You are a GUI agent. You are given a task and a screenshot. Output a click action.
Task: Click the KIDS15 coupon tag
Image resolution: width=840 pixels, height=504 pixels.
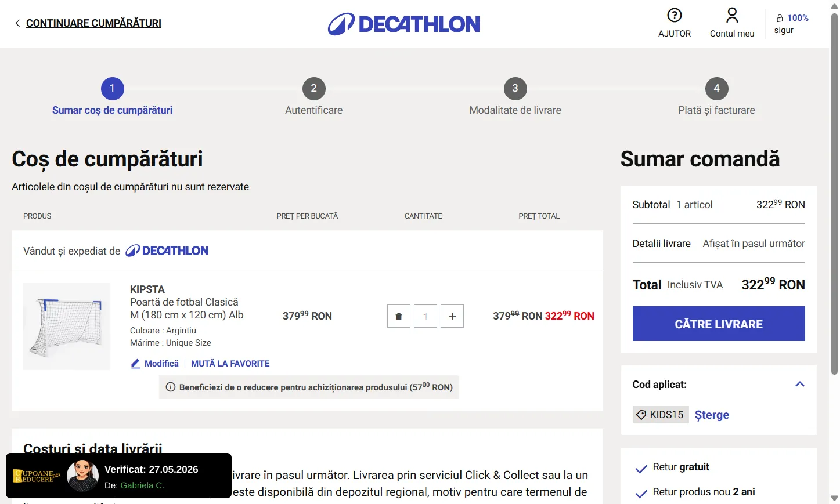click(x=661, y=415)
